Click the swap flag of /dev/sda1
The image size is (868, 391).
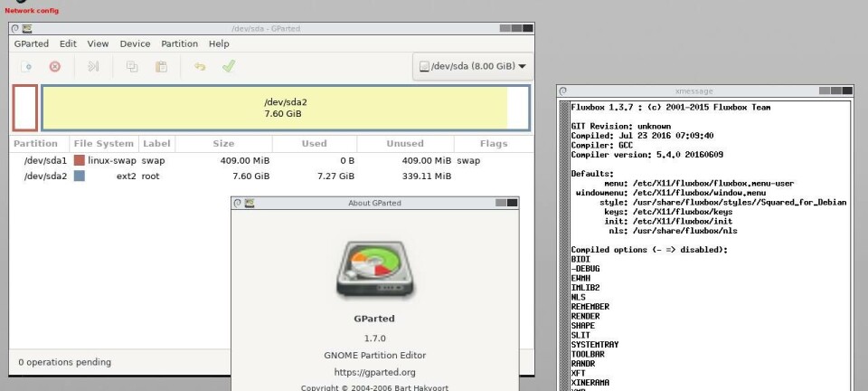468,160
